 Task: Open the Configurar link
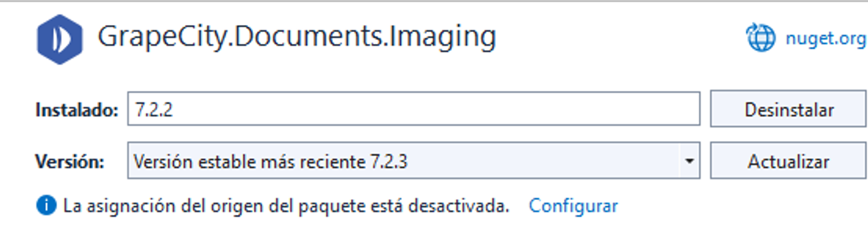tap(573, 206)
